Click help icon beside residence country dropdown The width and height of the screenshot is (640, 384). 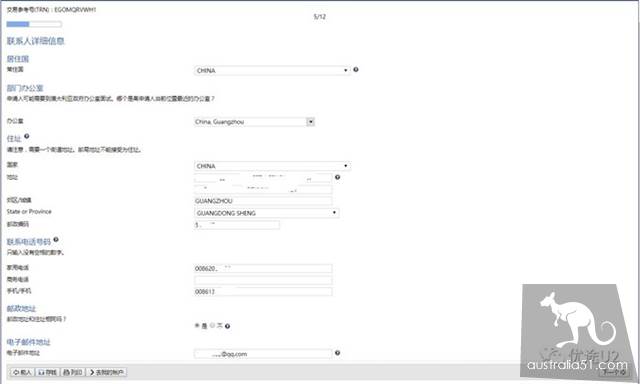[356, 70]
